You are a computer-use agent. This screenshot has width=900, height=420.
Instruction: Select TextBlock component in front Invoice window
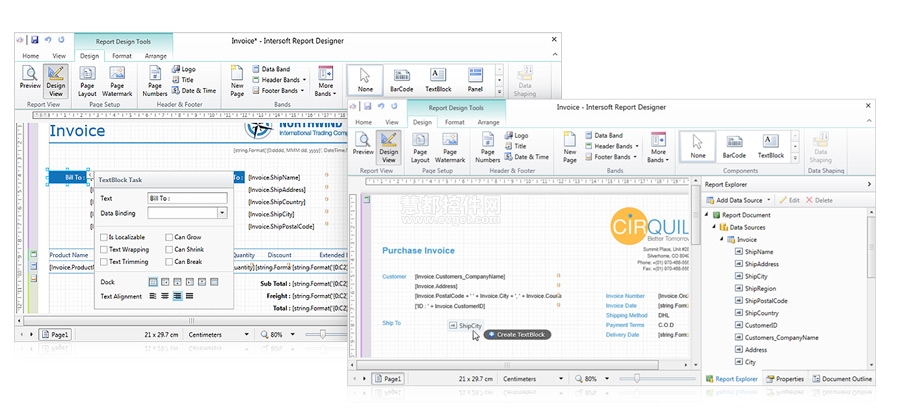(x=770, y=147)
